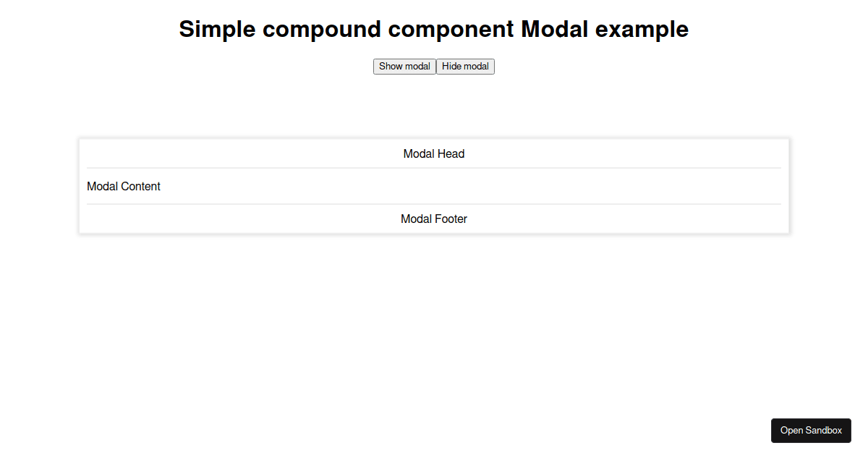Image resolution: width=868 pixels, height=456 pixels.
Task: Click the page title heading
Action: pos(434,29)
